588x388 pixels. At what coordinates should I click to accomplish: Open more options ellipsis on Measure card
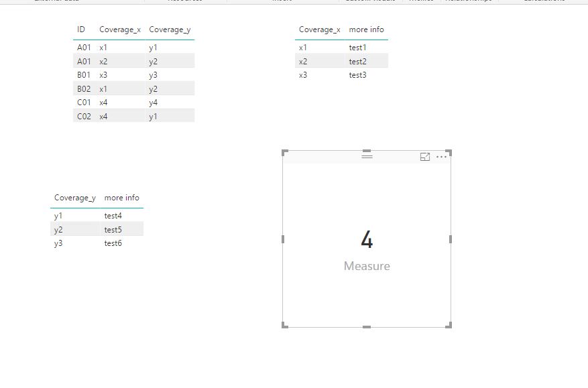[x=441, y=157]
